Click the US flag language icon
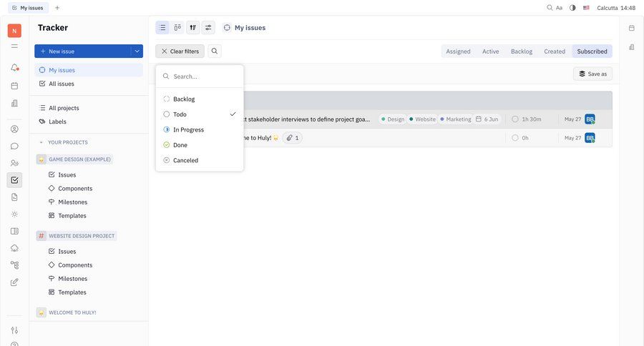Image resolution: width=644 pixels, height=346 pixels. (587, 8)
